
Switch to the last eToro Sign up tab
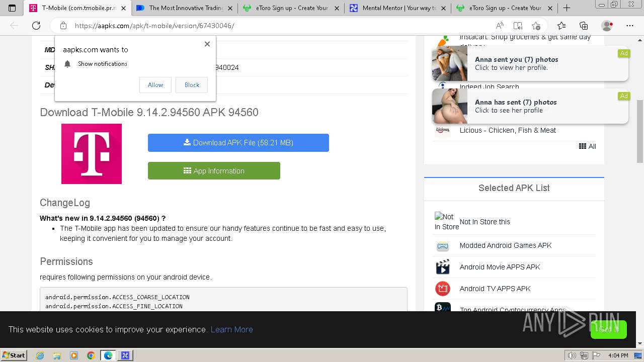tap(505, 8)
